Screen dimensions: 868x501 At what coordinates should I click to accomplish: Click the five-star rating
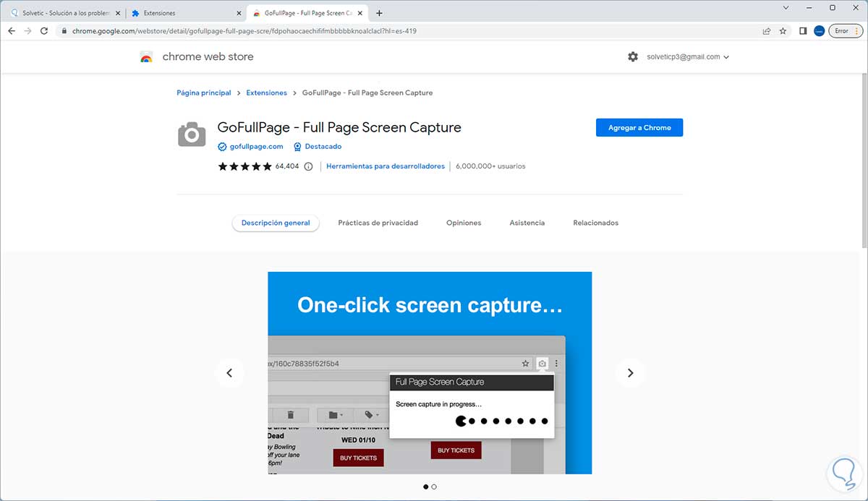click(244, 166)
